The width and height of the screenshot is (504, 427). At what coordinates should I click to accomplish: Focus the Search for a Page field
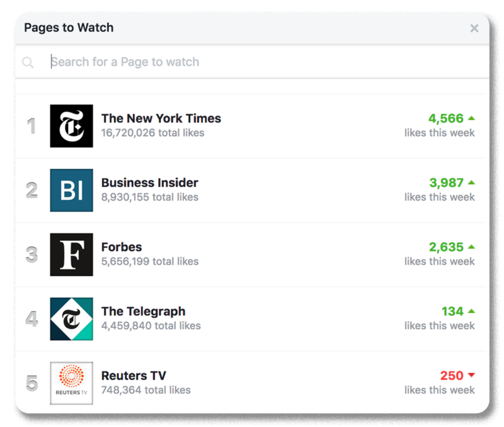tap(252, 62)
